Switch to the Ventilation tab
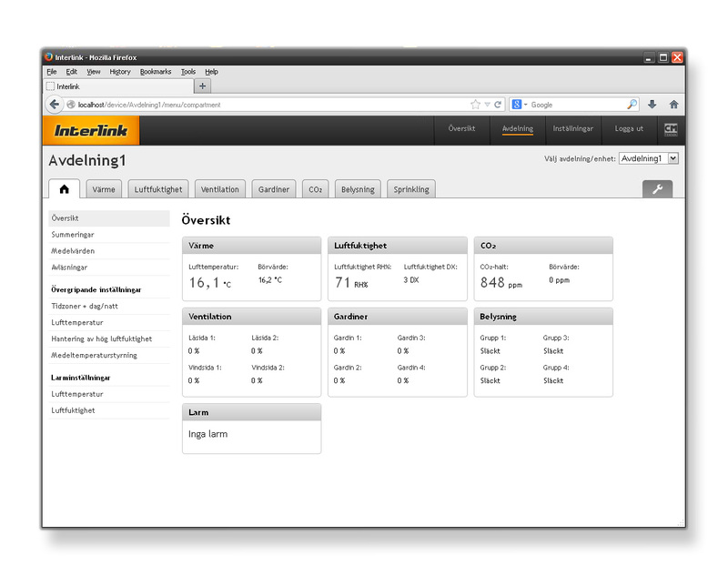This screenshot has width=728, height=576. 219,189
